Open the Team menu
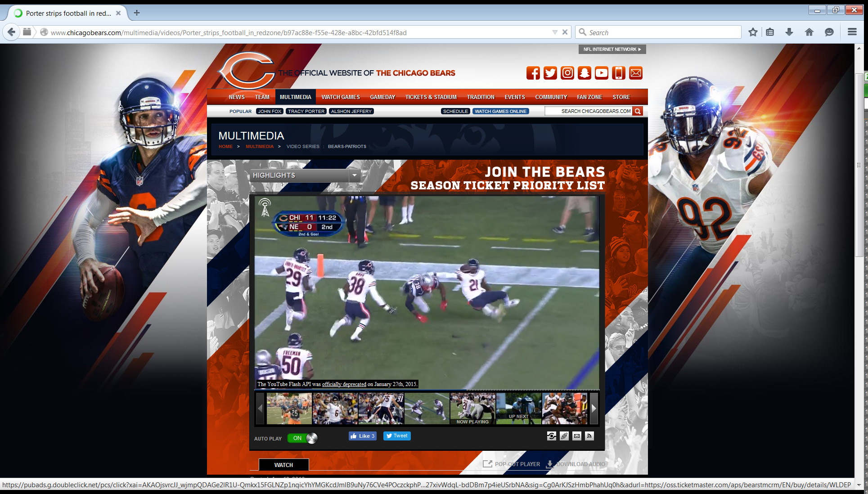 click(262, 97)
